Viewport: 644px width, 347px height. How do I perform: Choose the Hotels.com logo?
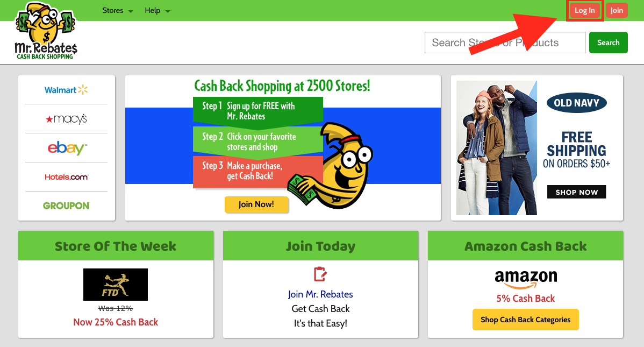coord(67,177)
